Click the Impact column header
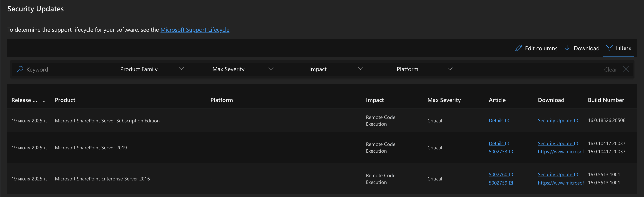The height and width of the screenshot is (197, 644). [x=375, y=100]
